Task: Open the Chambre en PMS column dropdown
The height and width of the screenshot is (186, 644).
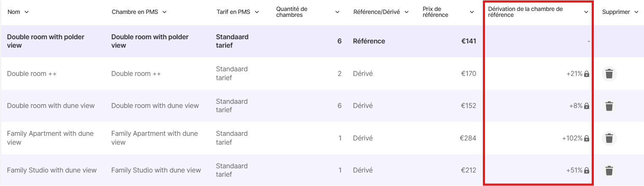Action: coord(164,12)
